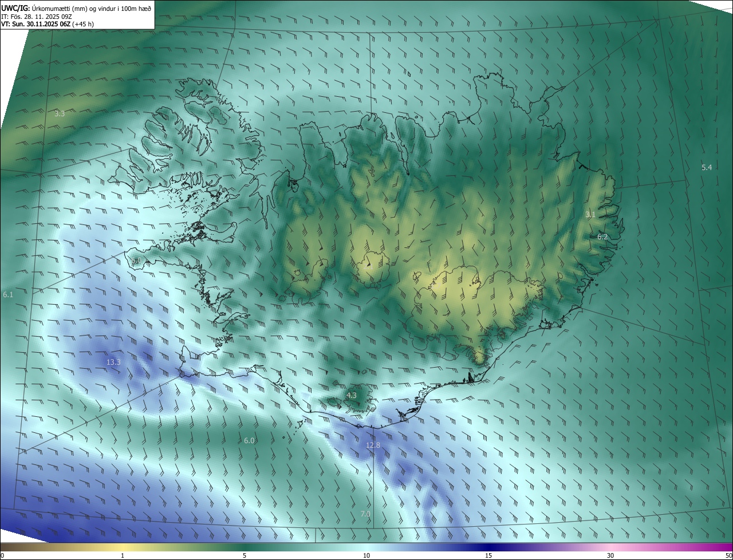
Task: Click the colorbar tick label 30
Action: [610, 555]
